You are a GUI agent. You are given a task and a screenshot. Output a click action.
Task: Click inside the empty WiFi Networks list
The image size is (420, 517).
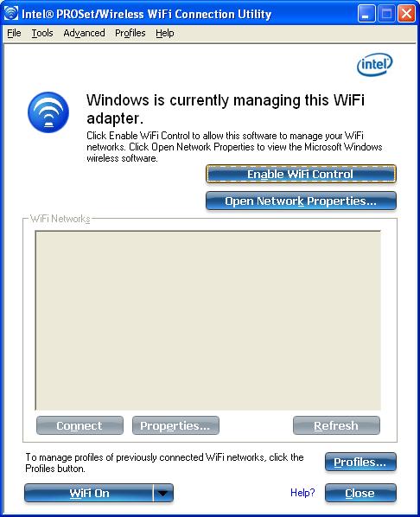tap(208, 321)
